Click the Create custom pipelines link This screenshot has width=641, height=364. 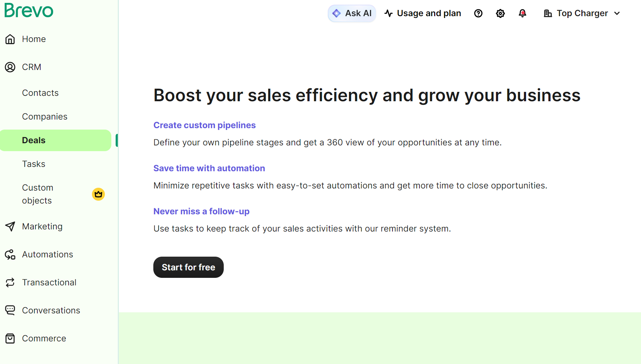point(204,125)
